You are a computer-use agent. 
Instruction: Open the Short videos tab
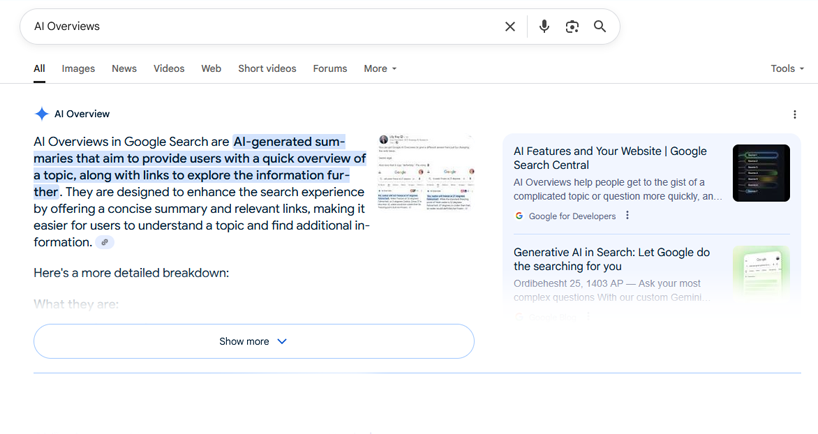(x=267, y=68)
